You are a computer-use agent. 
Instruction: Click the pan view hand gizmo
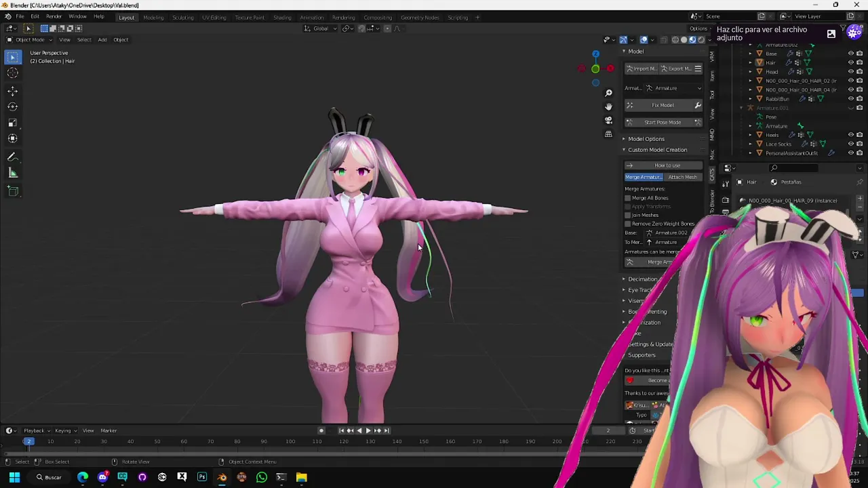pos(608,106)
